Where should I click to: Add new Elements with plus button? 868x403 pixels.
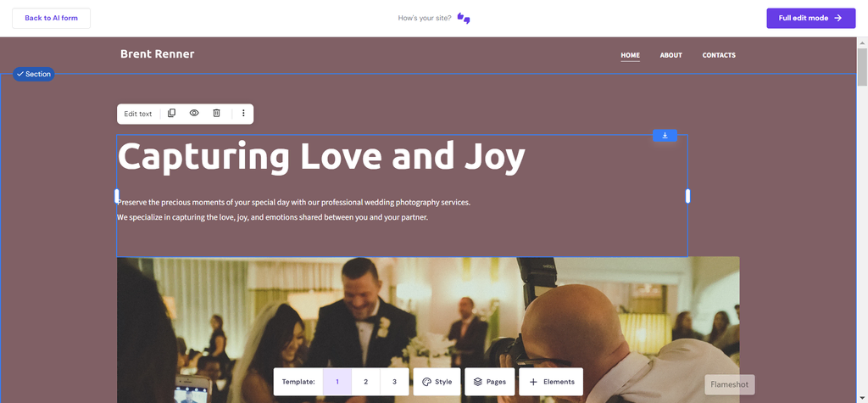point(551,382)
